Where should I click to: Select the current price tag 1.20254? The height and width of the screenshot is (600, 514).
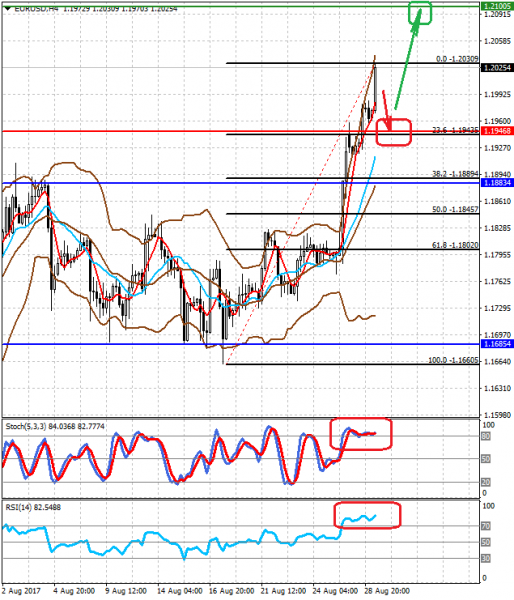(497, 68)
